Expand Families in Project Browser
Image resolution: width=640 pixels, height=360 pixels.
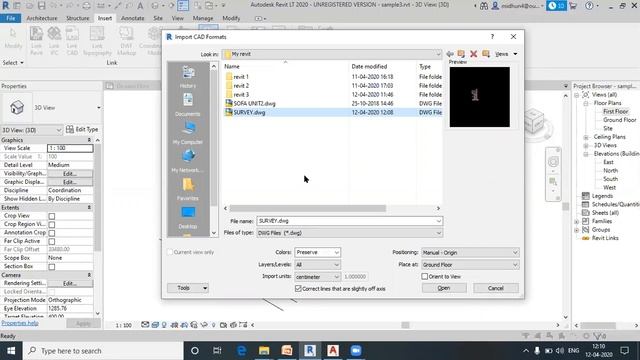577,222
